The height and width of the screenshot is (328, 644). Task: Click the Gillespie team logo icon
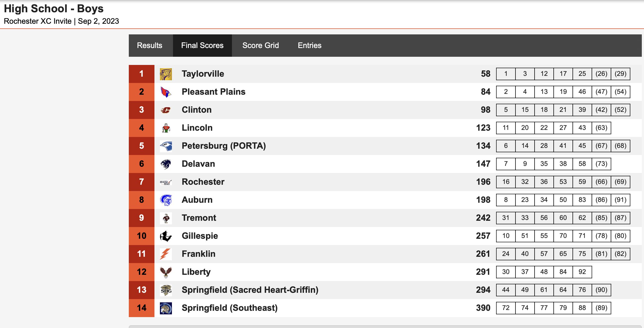click(x=166, y=236)
